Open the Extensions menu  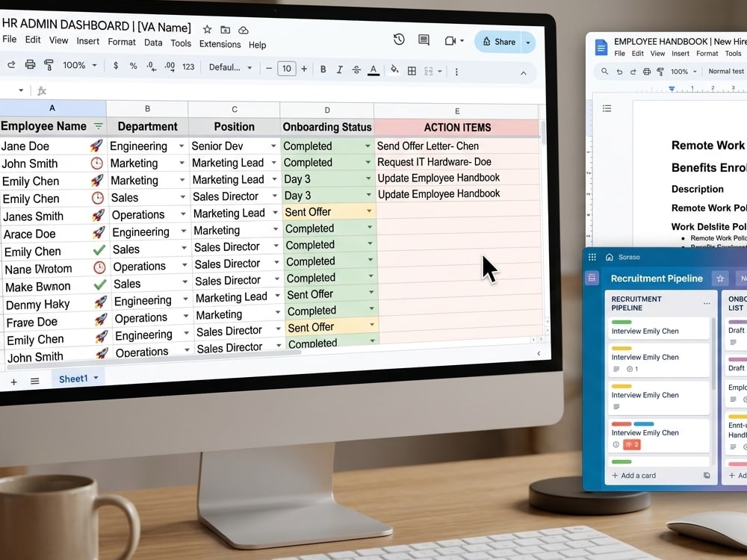pyautogui.click(x=220, y=44)
